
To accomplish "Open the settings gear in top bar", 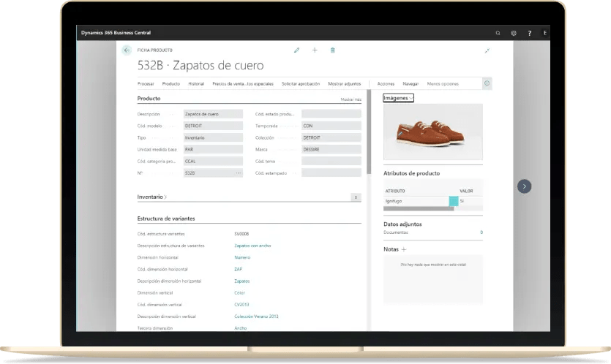I will [514, 33].
